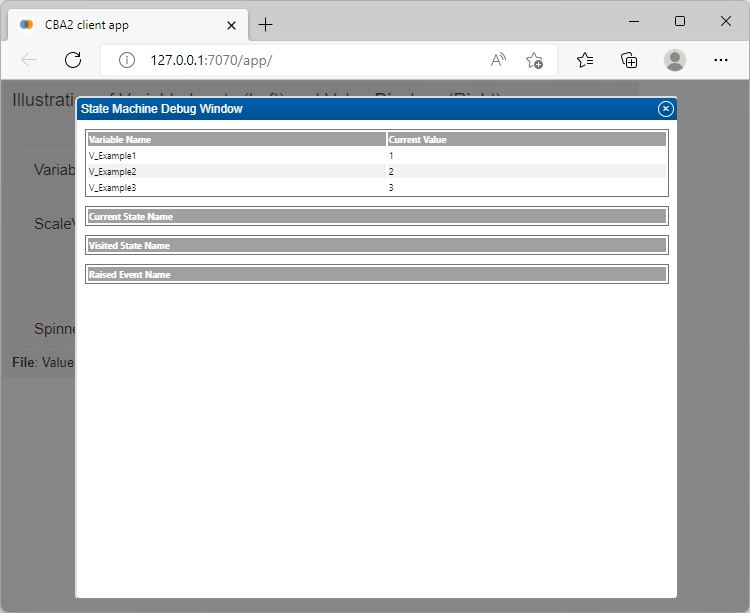
Task: Open Settings and more menu
Action: point(721,60)
